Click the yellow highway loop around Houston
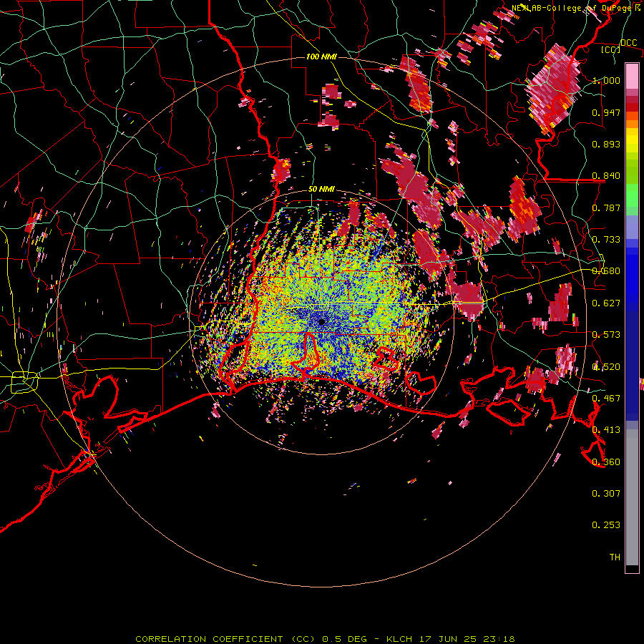644x644 pixels. tap(24, 382)
